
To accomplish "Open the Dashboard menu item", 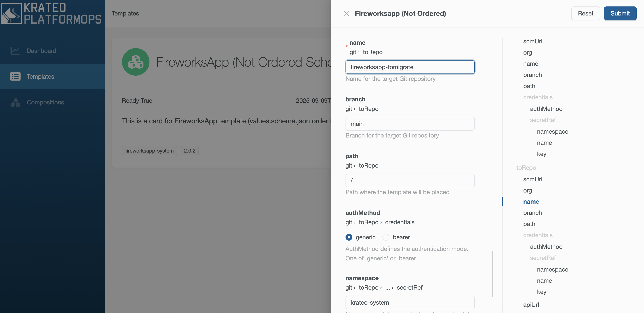I will click(41, 51).
